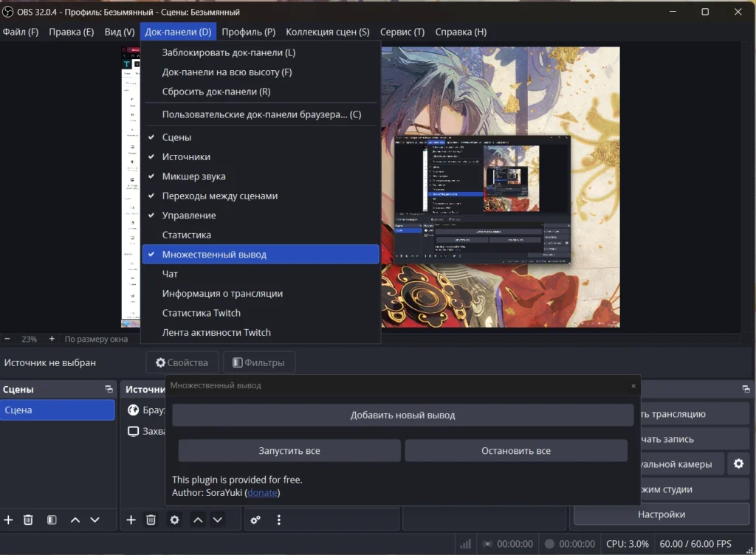Open audio mixer advanced options gear icon
756x555 pixels.
[255, 520]
